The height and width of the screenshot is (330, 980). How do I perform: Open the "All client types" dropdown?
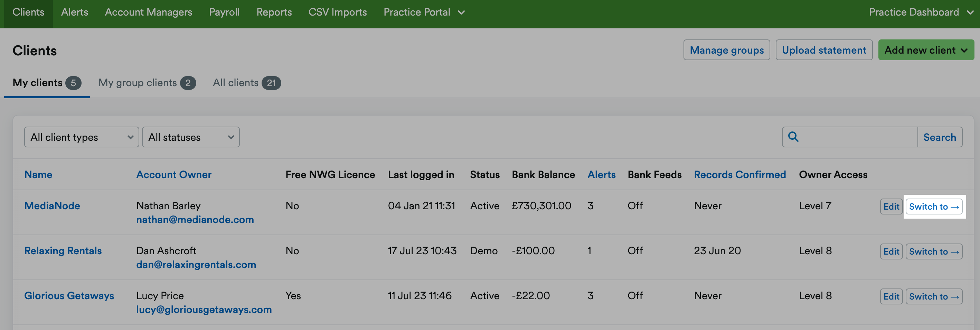pos(81,137)
